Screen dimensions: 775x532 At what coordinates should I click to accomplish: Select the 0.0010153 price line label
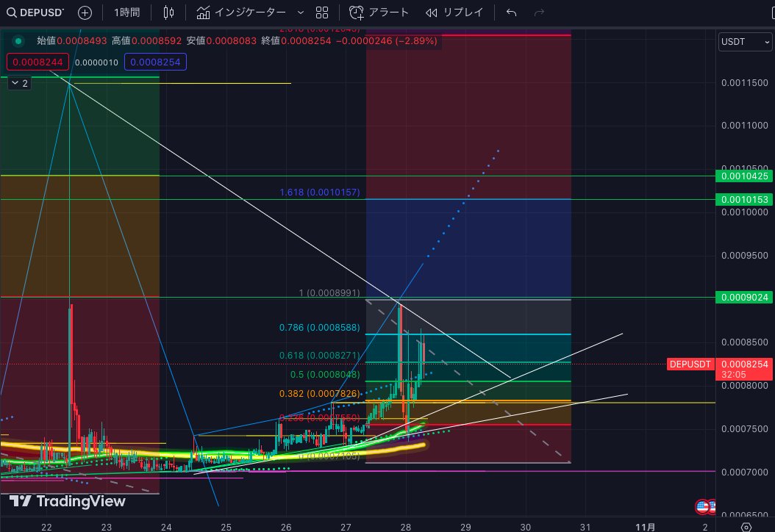pyautogui.click(x=744, y=200)
